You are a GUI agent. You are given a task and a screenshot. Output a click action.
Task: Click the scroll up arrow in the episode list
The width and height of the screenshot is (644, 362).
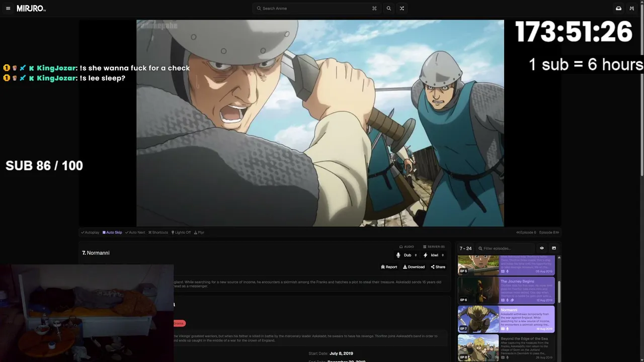click(559, 258)
